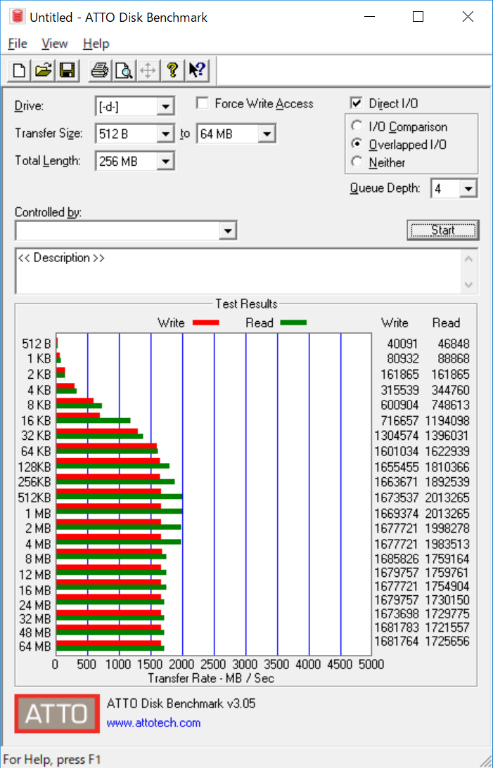Select the I/O Comparison radio button
The width and height of the screenshot is (493, 768).
(357, 126)
